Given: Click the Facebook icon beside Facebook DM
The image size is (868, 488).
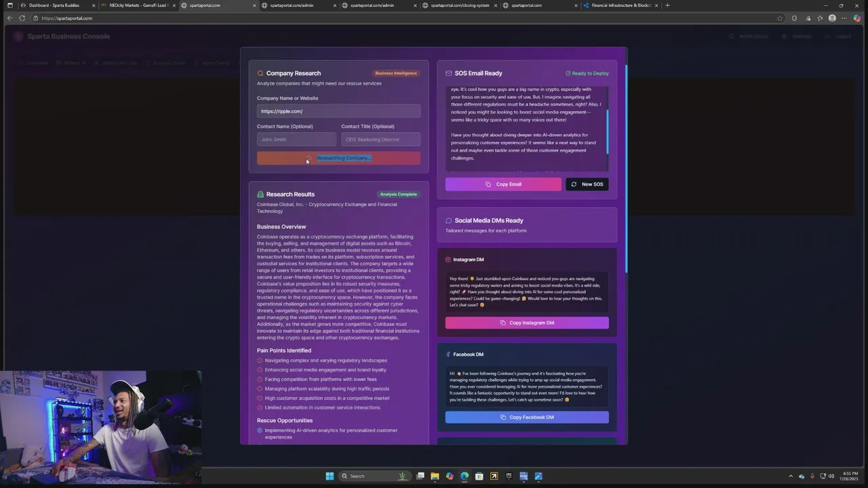Looking at the screenshot, I should tap(448, 354).
